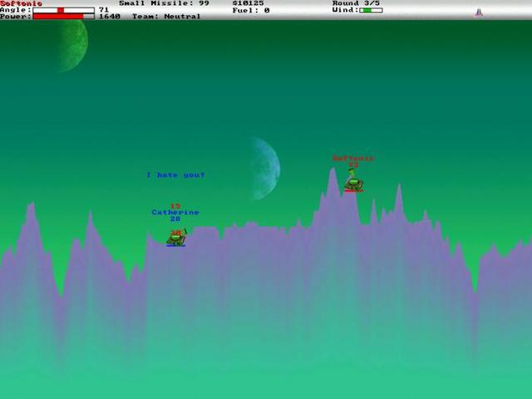
Task: Click the Round 3/5 indicator
Action: [356, 3]
